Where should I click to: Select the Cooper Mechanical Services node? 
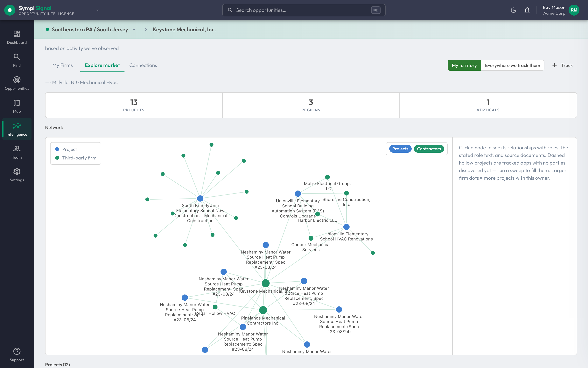coord(311,238)
